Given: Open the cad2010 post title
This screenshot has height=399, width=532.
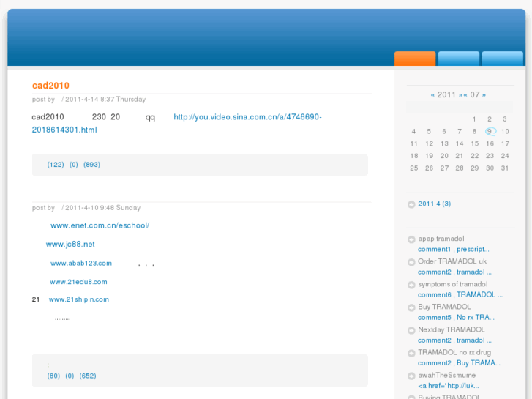Looking at the screenshot, I should coord(50,86).
